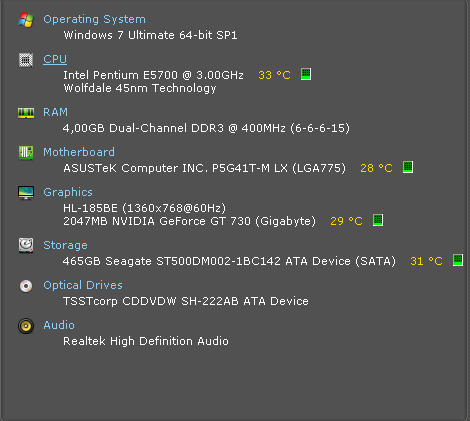
Task: Go to the Optical Drives section
Action: [83, 285]
